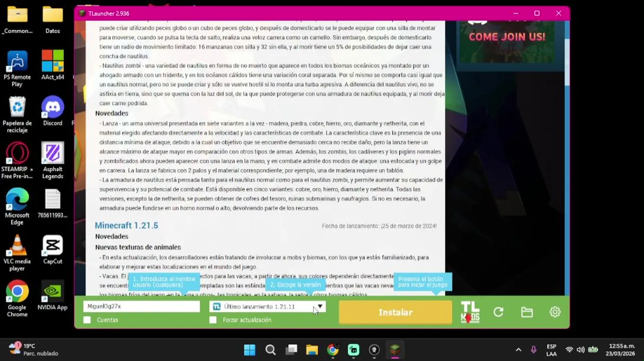Click the Instalar button
Viewport: 644px width, 361px height.
[x=395, y=312]
